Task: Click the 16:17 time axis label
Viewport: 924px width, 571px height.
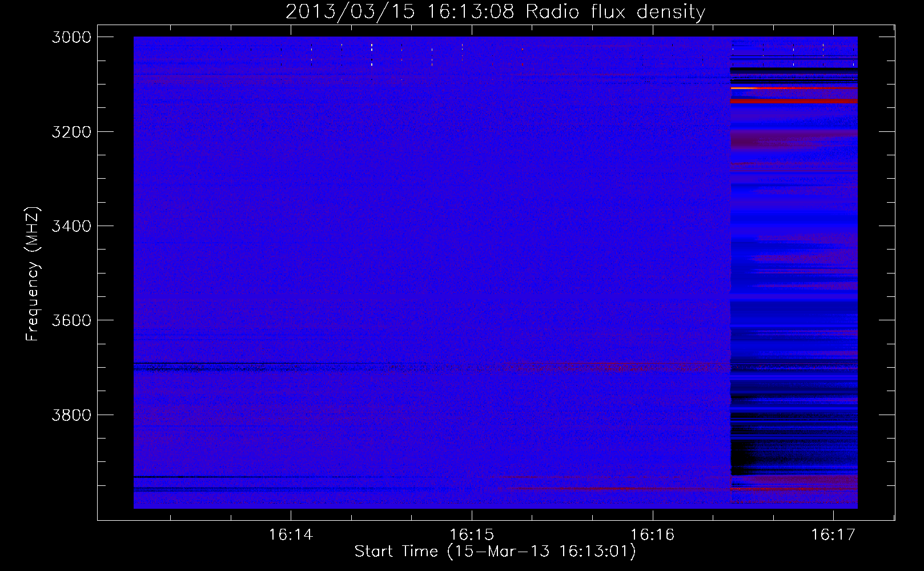Action: (833, 534)
